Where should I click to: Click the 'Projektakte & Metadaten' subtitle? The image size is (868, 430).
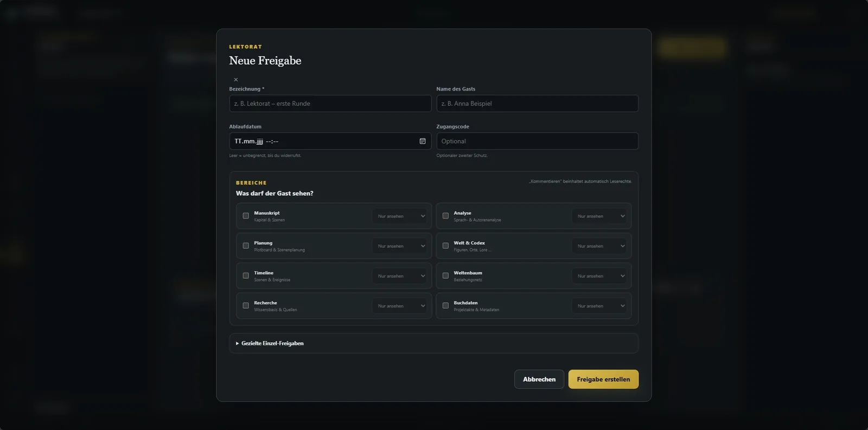click(476, 310)
